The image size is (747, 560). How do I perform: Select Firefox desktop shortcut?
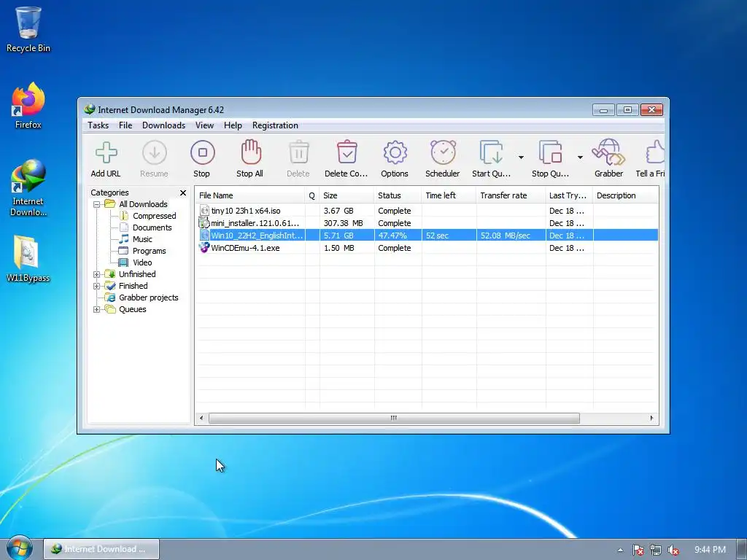pos(28,106)
